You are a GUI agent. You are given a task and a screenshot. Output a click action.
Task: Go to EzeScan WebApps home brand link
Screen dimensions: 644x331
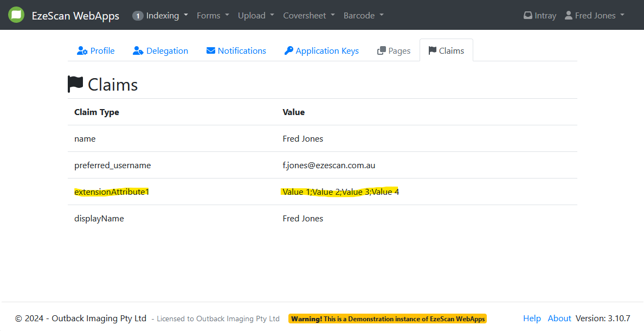[75, 16]
